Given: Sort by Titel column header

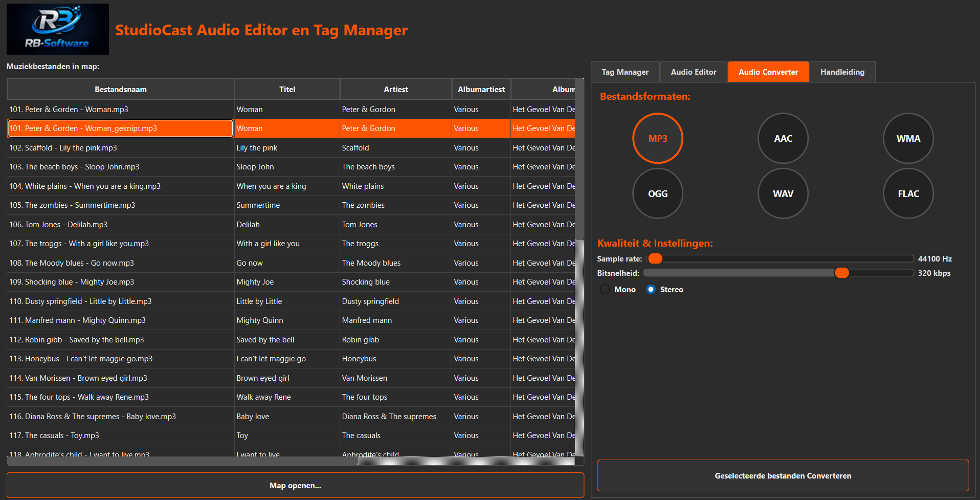Looking at the screenshot, I should [287, 89].
